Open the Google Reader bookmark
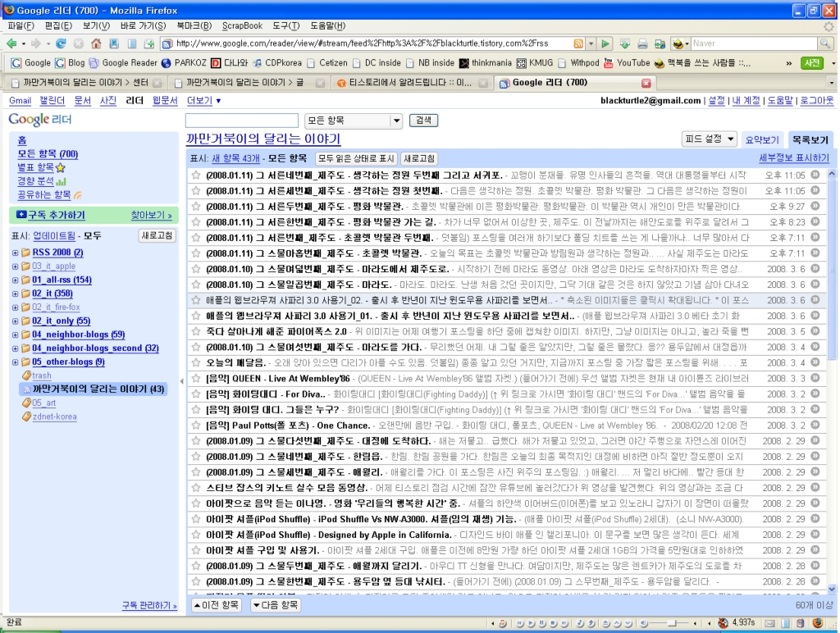This screenshot has height=633, width=840. tap(124, 62)
